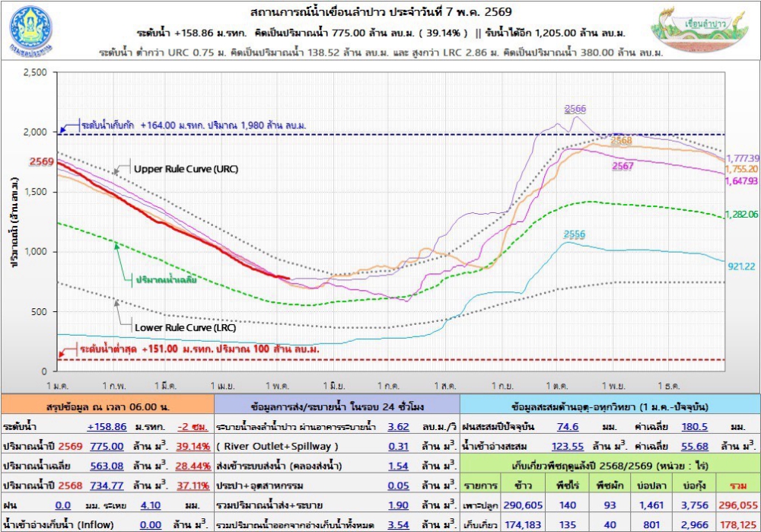
Task: Click the River Outlet+Spillway value 0.31
Action: (399, 446)
